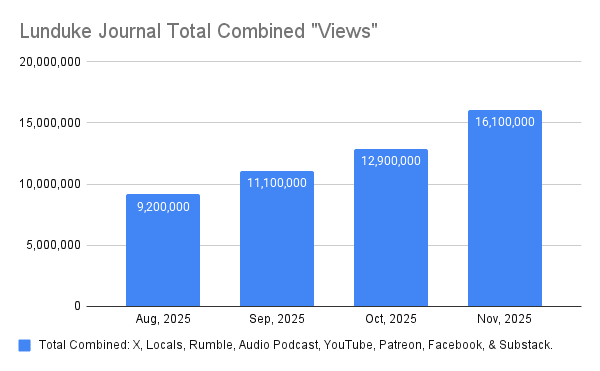Image resolution: width=600 pixels, height=371 pixels.
Task: Click the 12,900,000 data label
Action: click(x=391, y=161)
